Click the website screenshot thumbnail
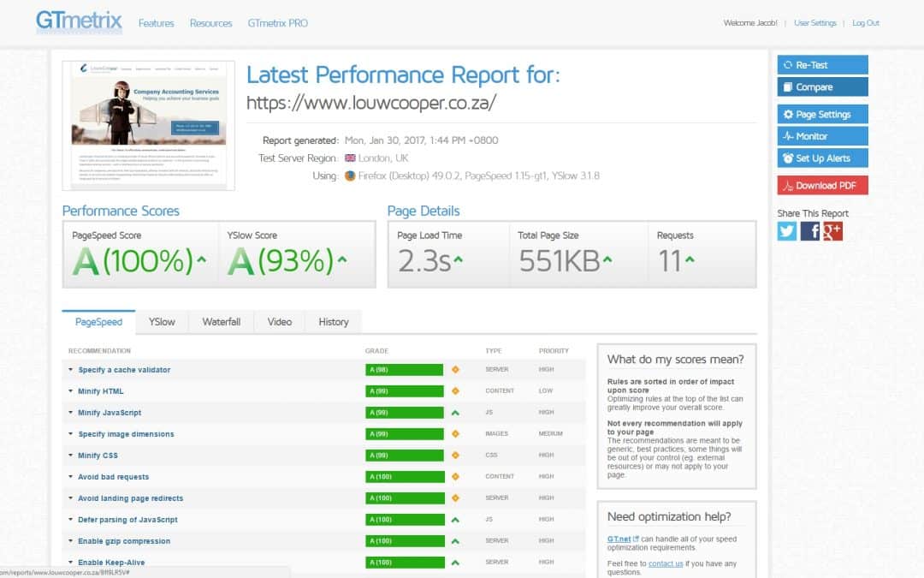 pos(149,125)
